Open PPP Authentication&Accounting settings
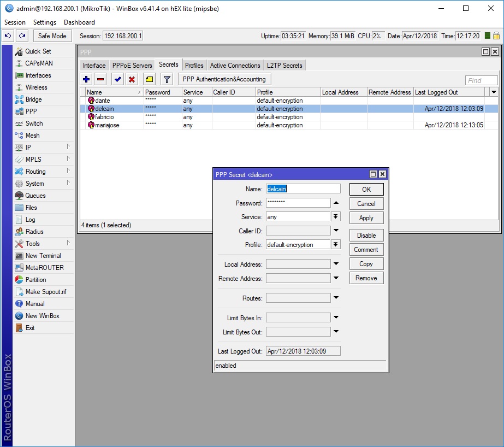Viewport: 504px width, 447px height. point(224,79)
